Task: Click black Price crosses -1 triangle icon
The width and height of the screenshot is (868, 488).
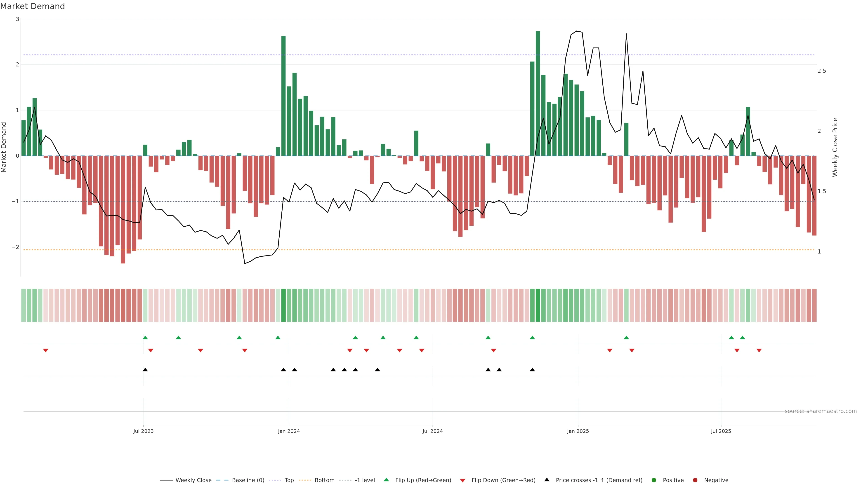Action: click(547, 480)
